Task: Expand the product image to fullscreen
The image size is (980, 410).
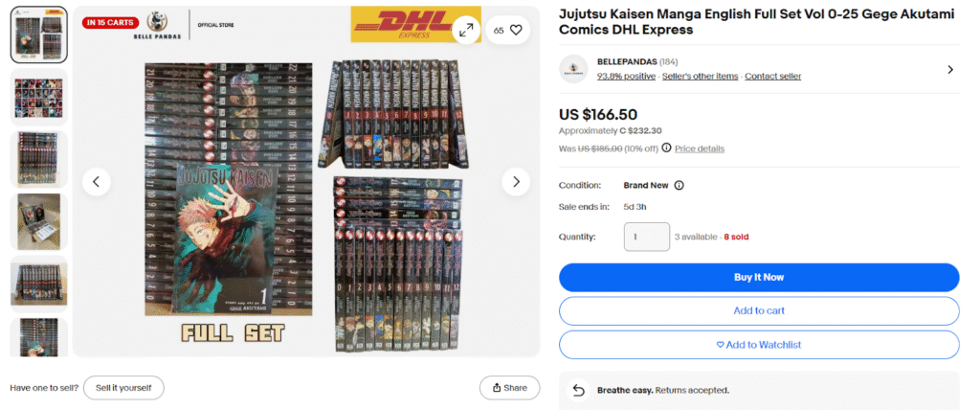Action: (x=466, y=30)
